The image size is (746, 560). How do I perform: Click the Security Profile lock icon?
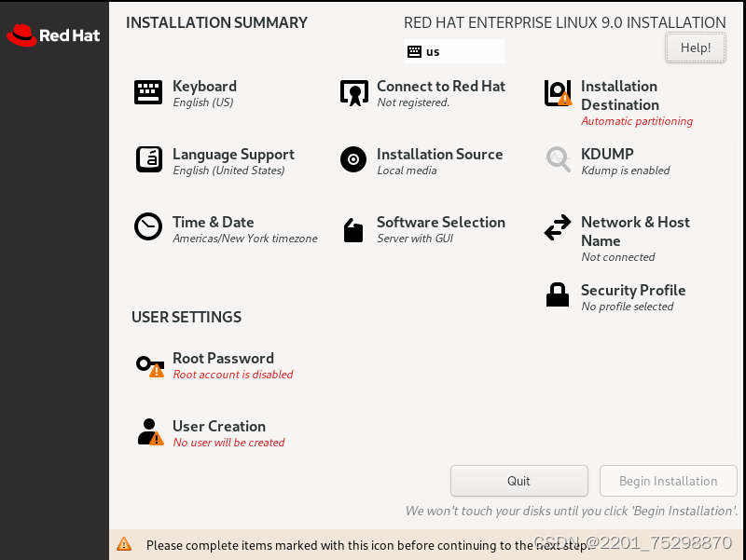557,294
